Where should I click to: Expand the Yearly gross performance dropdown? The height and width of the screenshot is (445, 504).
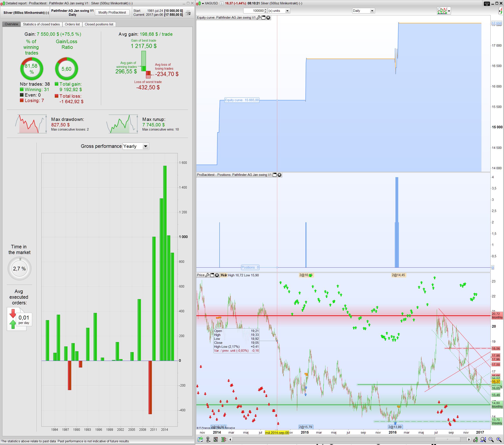click(x=146, y=146)
